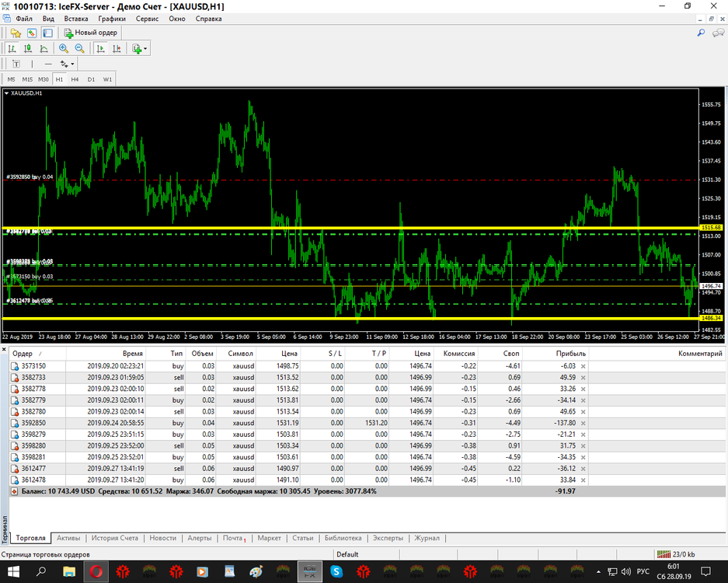Open the indicators list dropdown arrow

pos(145,49)
